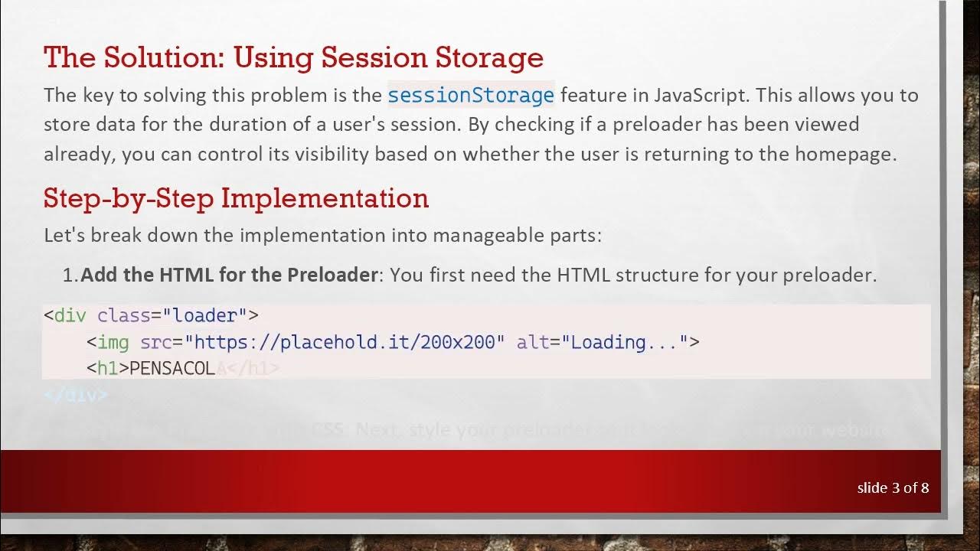Click the 'The Solution: Using Session Storage' heading

[293, 58]
